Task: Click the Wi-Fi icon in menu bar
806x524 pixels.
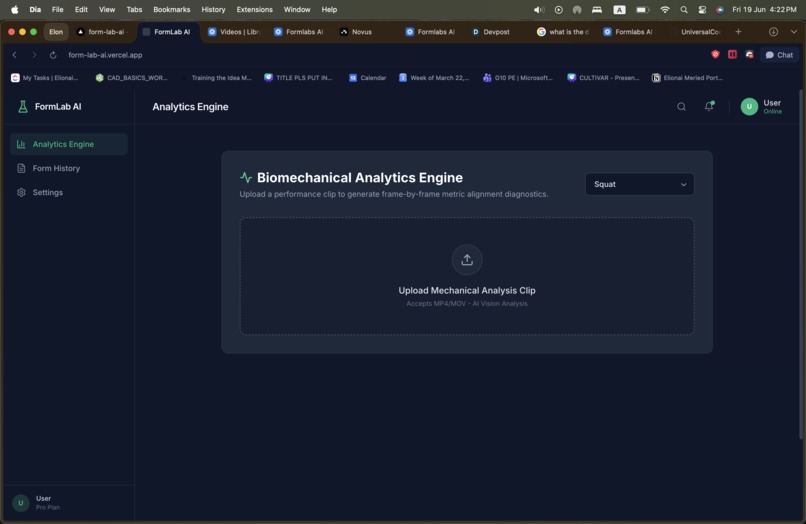Action: point(665,9)
